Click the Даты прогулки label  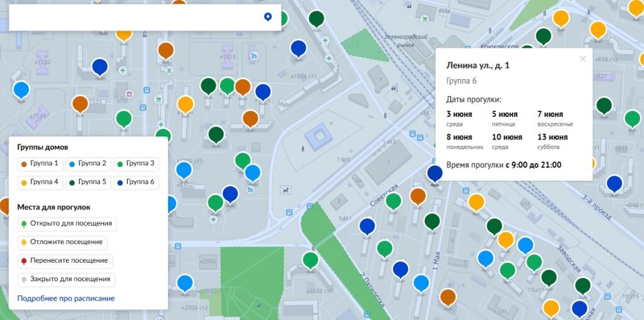point(474,99)
